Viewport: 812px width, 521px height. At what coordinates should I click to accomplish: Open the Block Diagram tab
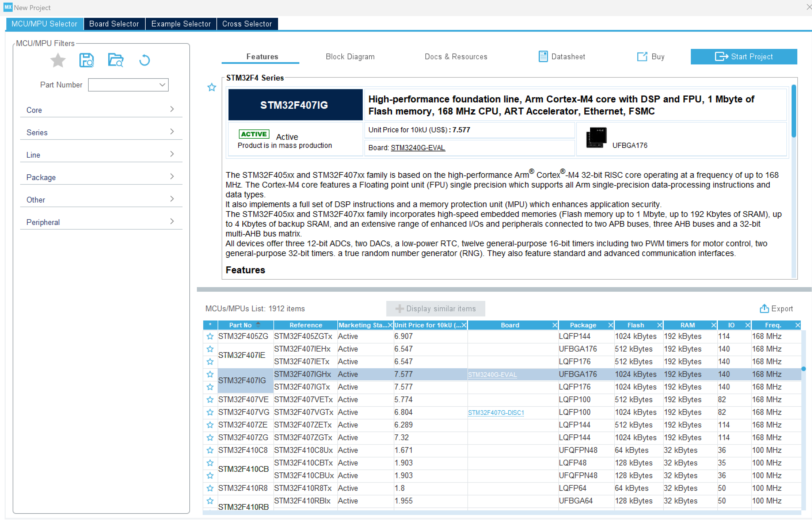[x=350, y=56]
